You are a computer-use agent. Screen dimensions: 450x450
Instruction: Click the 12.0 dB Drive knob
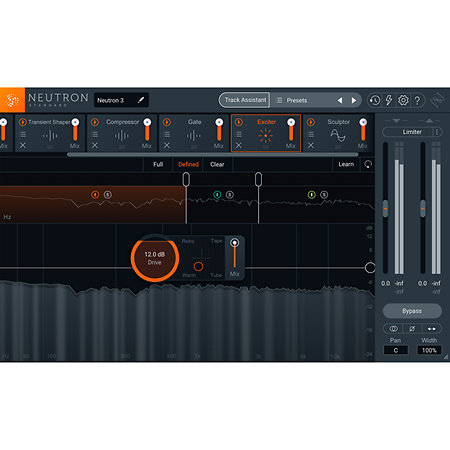click(155, 258)
